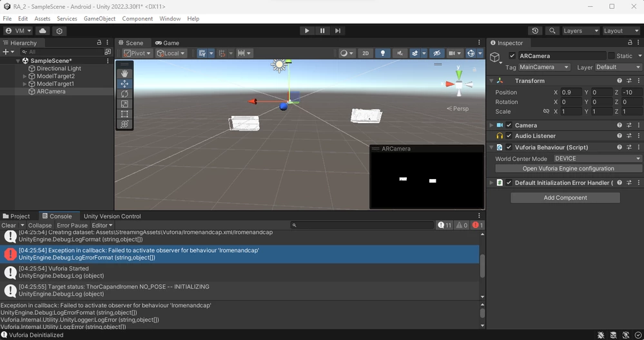Screen dimensions: 644x340
Task: Open World Center Mode DEVICE dropdown
Action: pyautogui.click(x=598, y=158)
